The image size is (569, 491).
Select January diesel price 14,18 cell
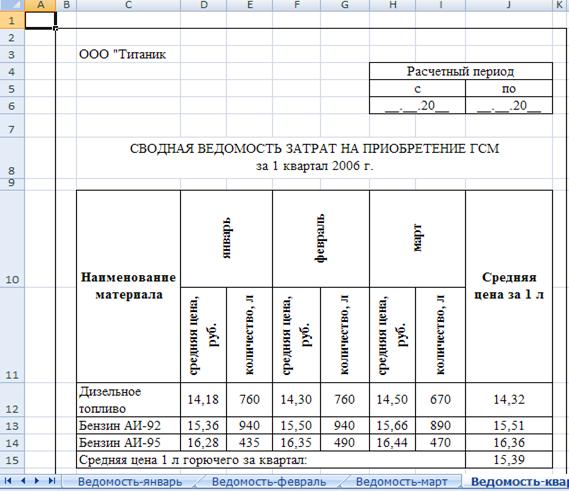204,400
